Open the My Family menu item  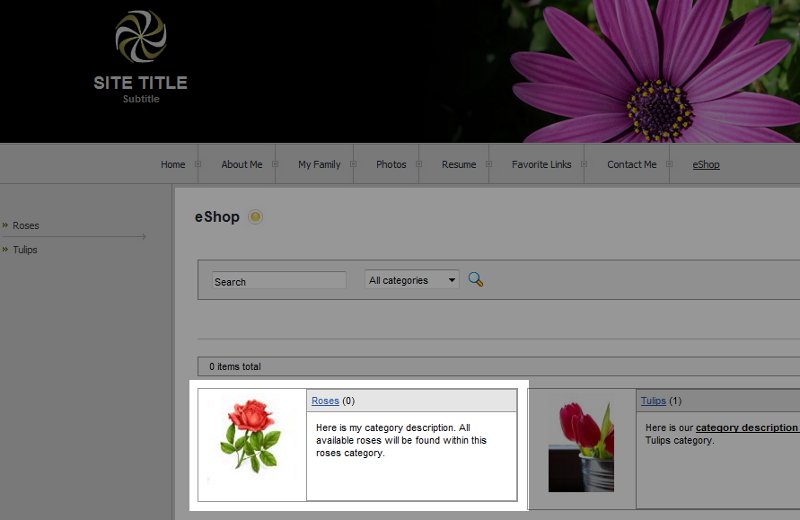click(x=319, y=164)
